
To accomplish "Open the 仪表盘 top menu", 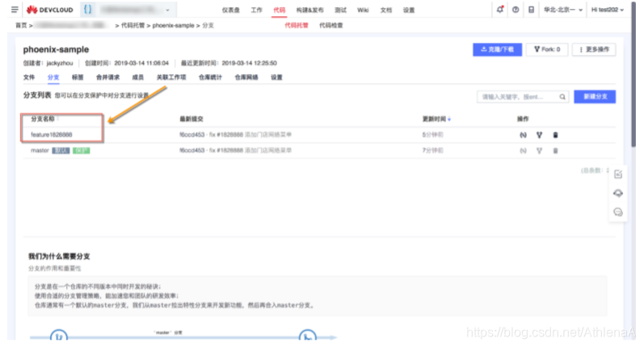I will click(x=230, y=10).
